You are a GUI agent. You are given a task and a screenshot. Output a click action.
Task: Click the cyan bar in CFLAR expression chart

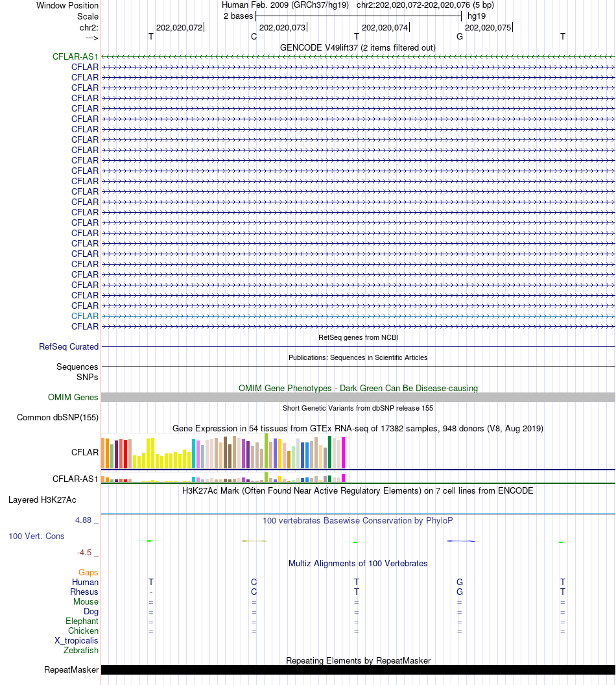click(193, 454)
